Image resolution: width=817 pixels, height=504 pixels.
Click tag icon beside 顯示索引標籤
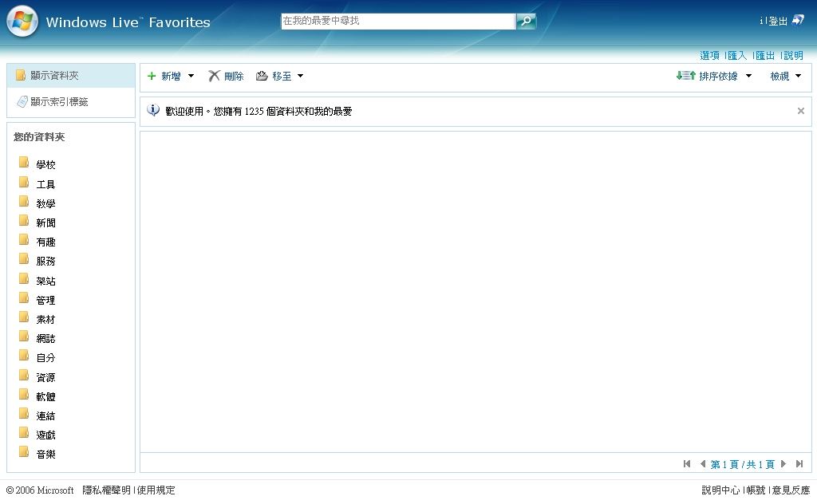[x=22, y=101]
